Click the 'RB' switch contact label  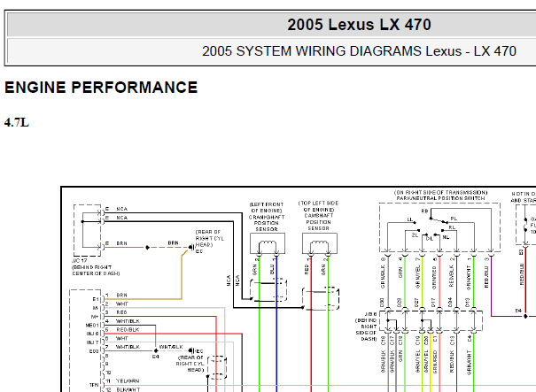tap(424, 211)
